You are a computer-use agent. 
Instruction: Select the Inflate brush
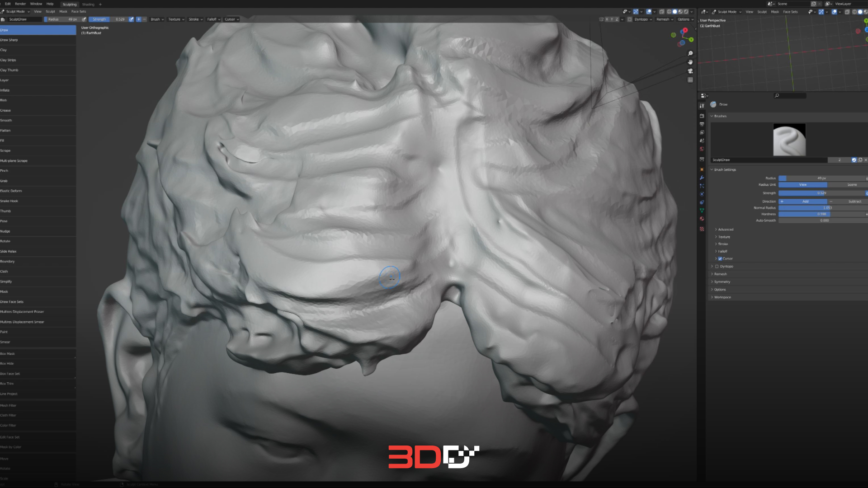(x=38, y=90)
